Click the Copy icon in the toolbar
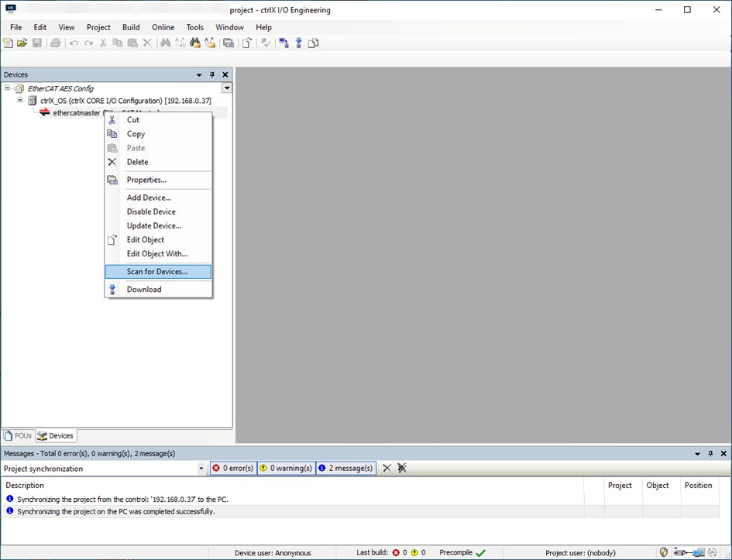The height and width of the screenshot is (560, 732). point(118,43)
